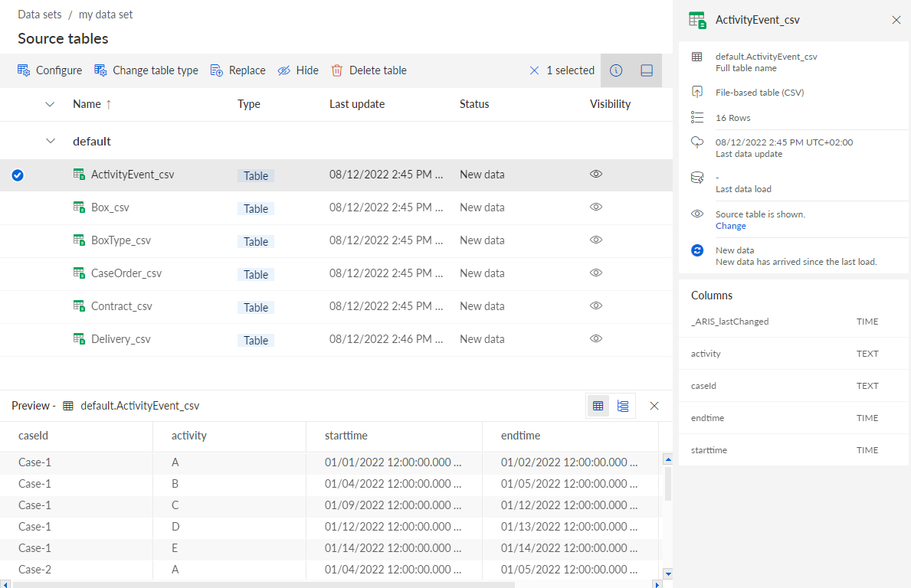Image resolution: width=911 pixels, height=588 pixels.
Task: Click the preview title table icon
Action: point(68,406)
